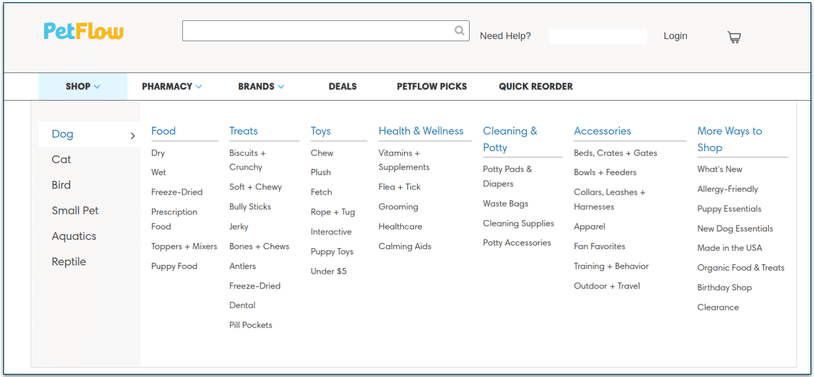Open Antlers link
814x377 pixels.
point(242,266)
